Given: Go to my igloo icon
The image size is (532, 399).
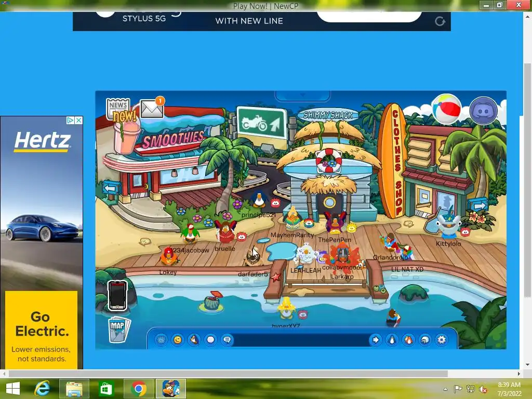Looking at the screenshot, I should 425,340.
